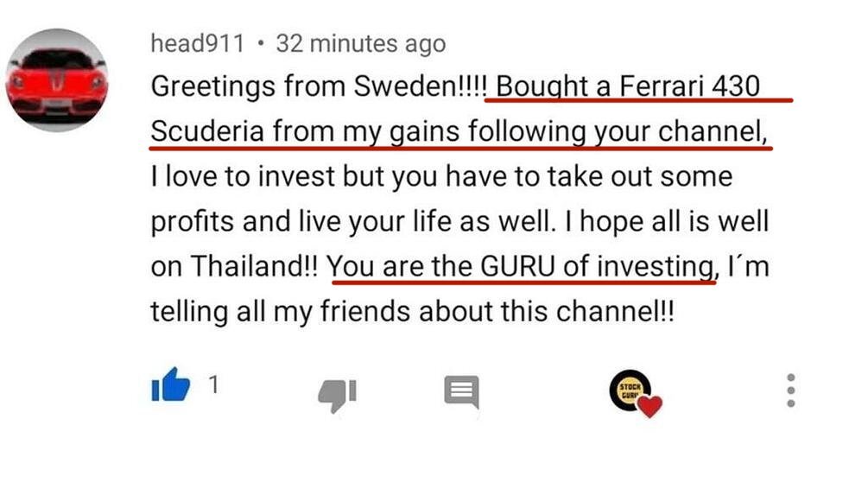Click the like count number 1
The width and height of the screenshot is (868, 489).
click(x=213, y=384)
